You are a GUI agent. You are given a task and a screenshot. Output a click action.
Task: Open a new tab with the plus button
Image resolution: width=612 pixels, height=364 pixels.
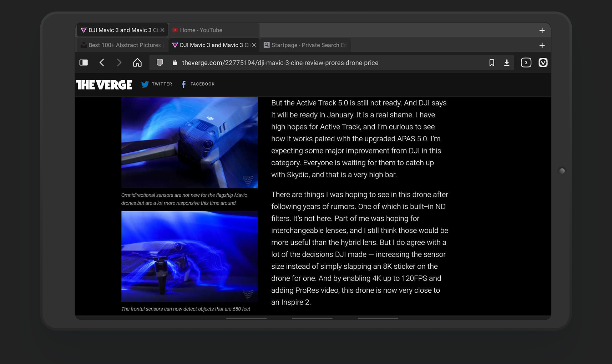(542, 30)
